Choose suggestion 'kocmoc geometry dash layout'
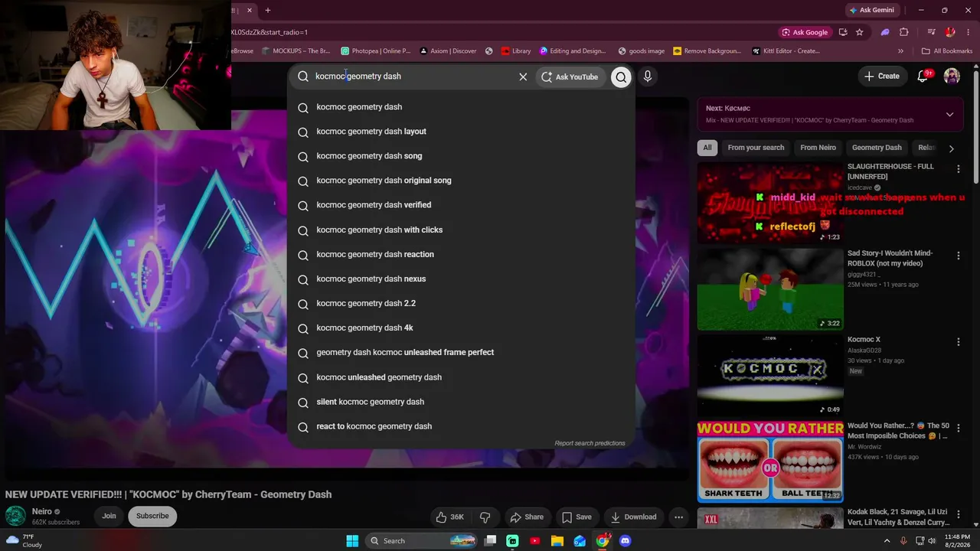Image resolution: width=980 pixels, height=551 pixels. [461, 132]
